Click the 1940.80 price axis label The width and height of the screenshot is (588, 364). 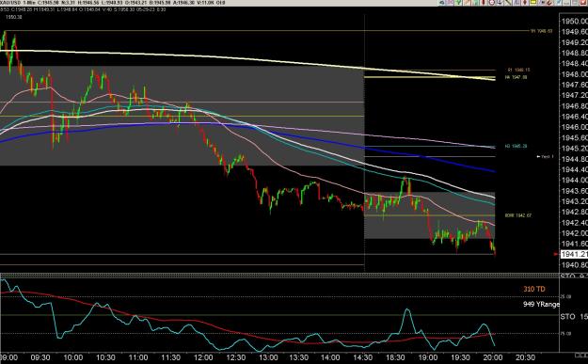pyautogui.click(x=574, y=265)
